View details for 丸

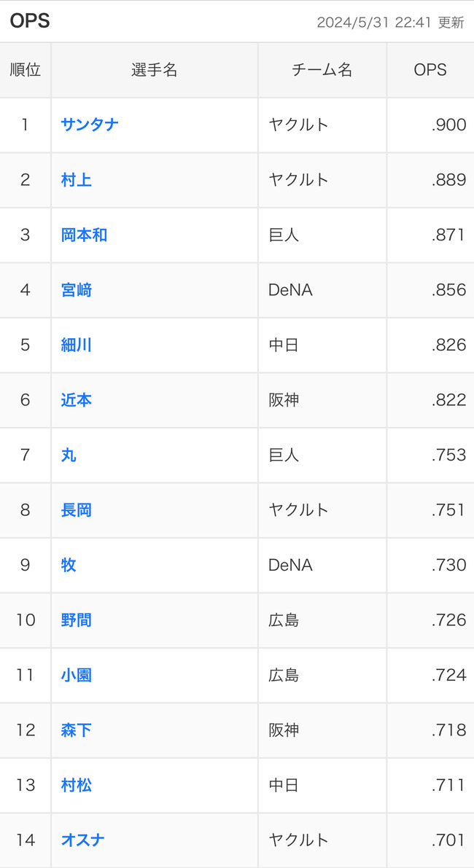click(x=69, y=455)
